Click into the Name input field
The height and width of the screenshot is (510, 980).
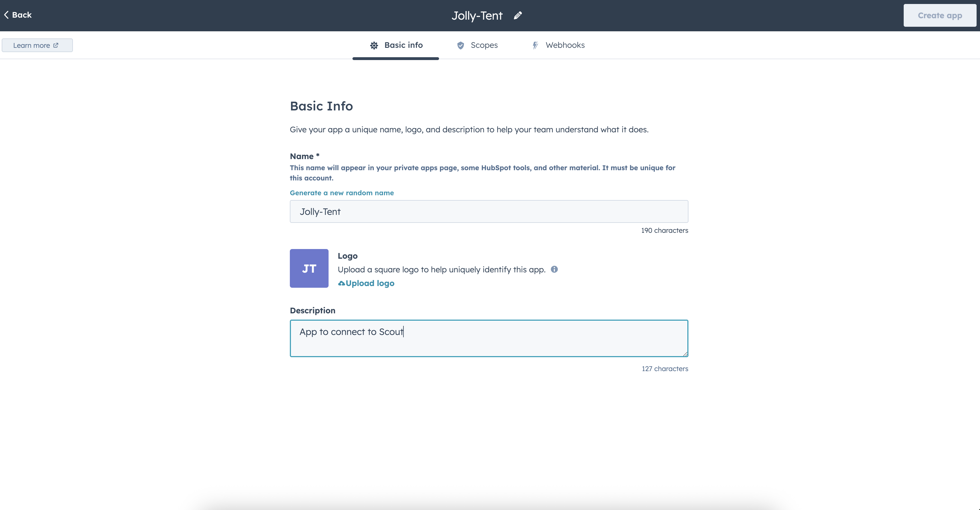pyautogui.click(x=489, y=211)
